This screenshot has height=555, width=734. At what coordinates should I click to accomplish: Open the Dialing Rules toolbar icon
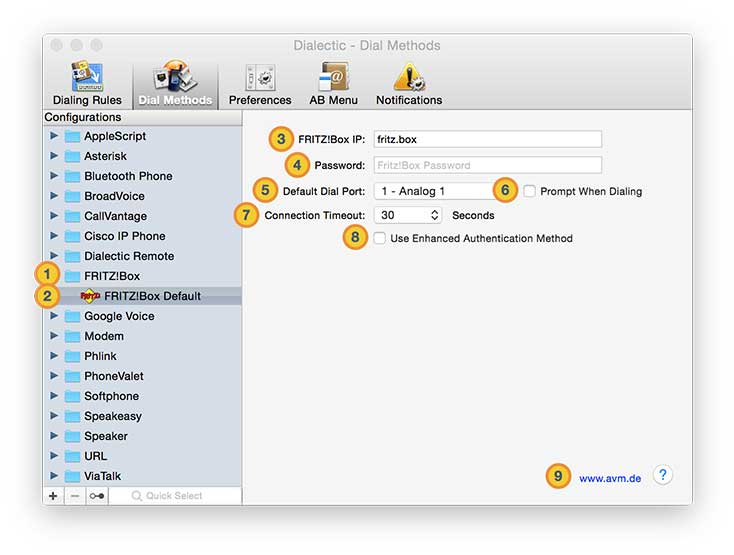[87, 83]
